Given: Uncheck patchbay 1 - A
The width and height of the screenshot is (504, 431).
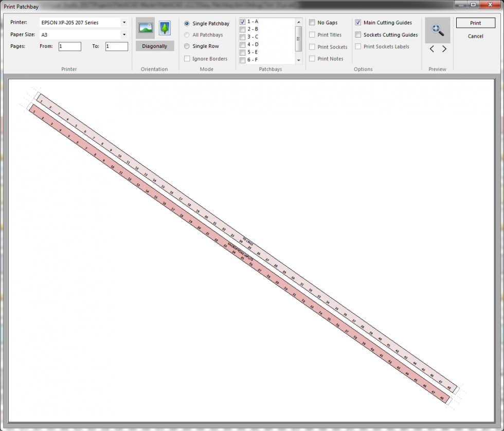Looking at the screenshot, I should 242,21.
